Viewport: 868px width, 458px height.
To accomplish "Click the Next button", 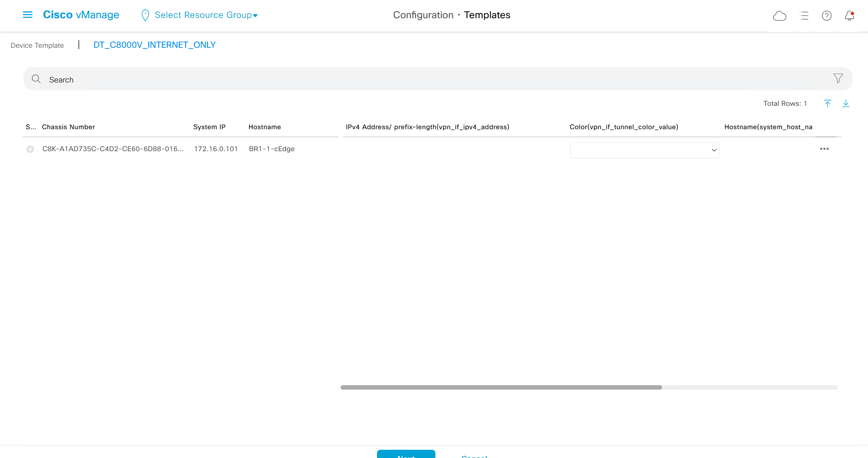I will point(406,454).
